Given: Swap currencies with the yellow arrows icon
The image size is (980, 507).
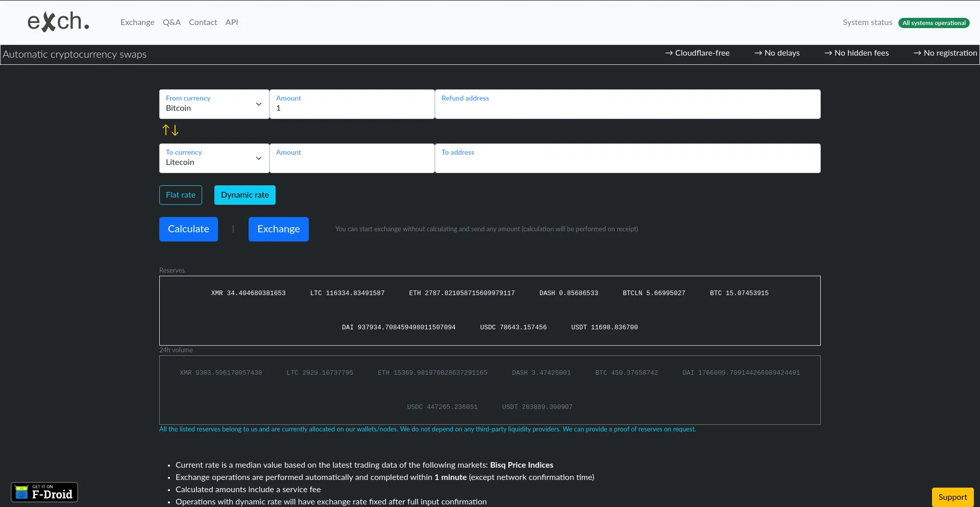Looking at the screenshot, I should pos(170,130).
